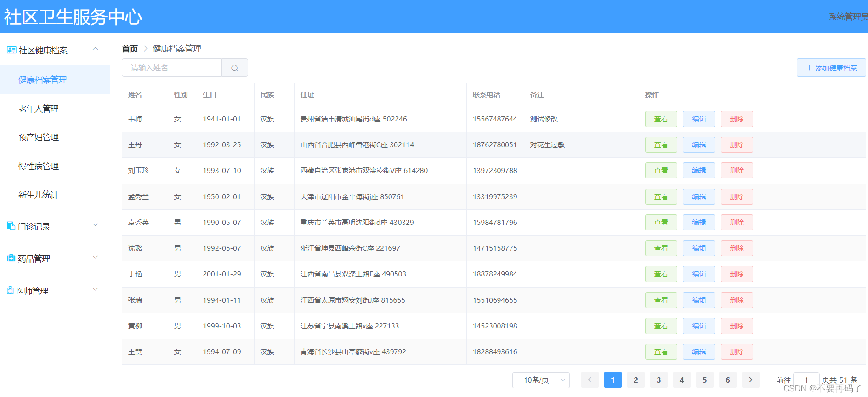Image resolution: width=868 pixels, height=397 pixels.
Task: Delete the record of 丁艳
Action: tap(737, 274)
